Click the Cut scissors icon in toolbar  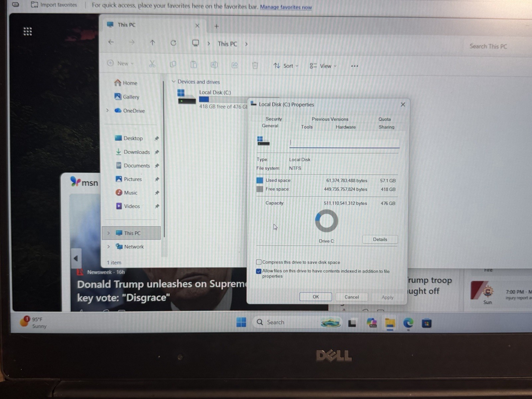tap(152, 64)
